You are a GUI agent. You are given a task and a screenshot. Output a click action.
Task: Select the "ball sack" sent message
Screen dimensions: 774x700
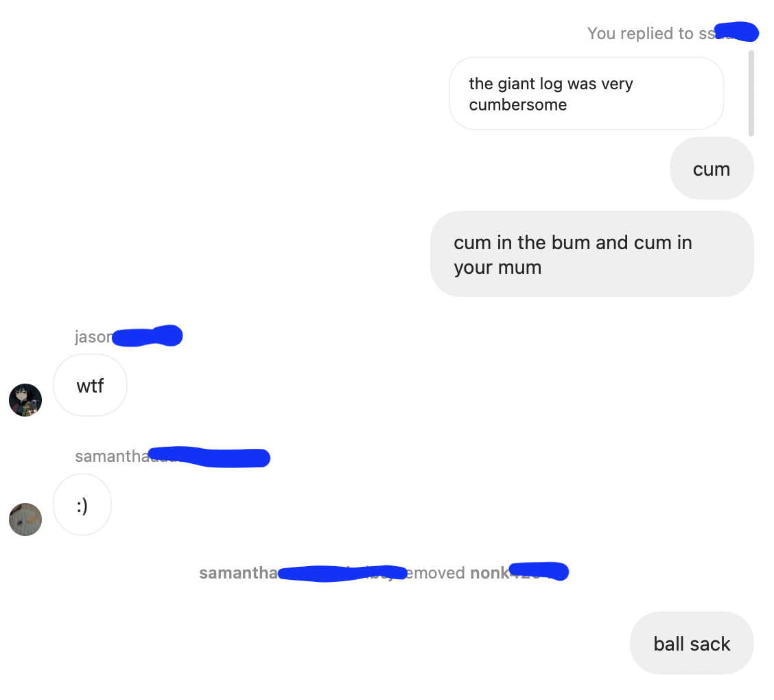click(x=692, y=643)
